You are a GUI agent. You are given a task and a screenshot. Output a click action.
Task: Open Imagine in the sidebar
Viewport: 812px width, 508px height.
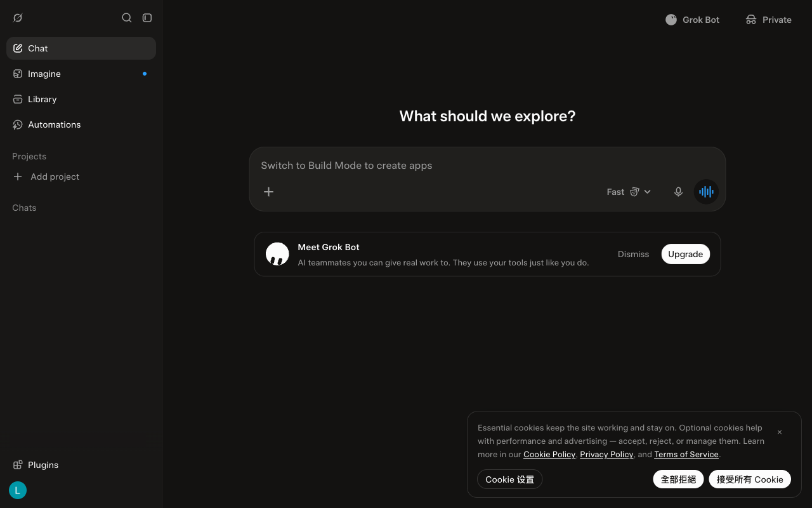click(81, 74)
